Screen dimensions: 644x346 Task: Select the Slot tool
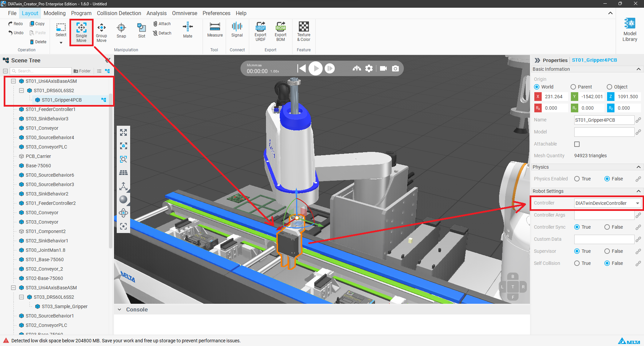142,31
